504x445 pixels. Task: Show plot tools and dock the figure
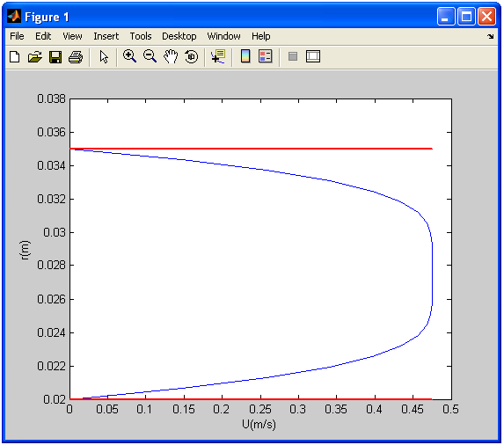click(313, 56)
